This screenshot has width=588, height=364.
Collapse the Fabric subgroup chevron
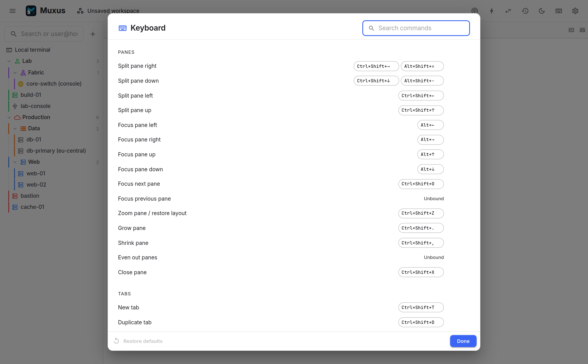pos(15,72)
